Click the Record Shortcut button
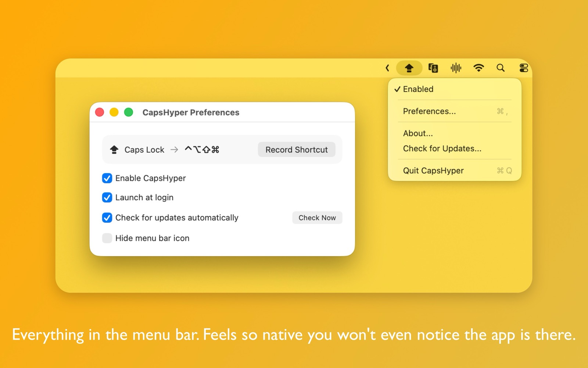588x368 pixels. (297, 150)
